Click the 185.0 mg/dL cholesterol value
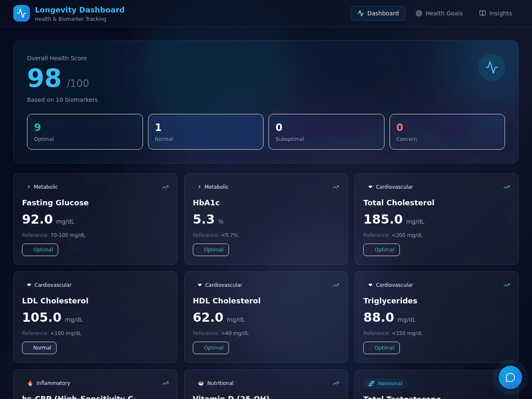 click(x=394, y=219)
